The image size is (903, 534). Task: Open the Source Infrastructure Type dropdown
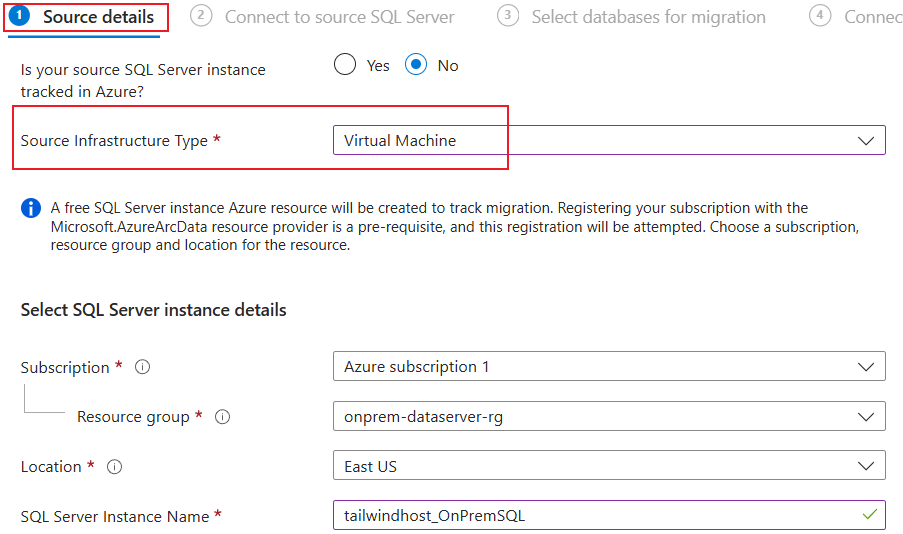pyautogui.click(x=608, y=141)
